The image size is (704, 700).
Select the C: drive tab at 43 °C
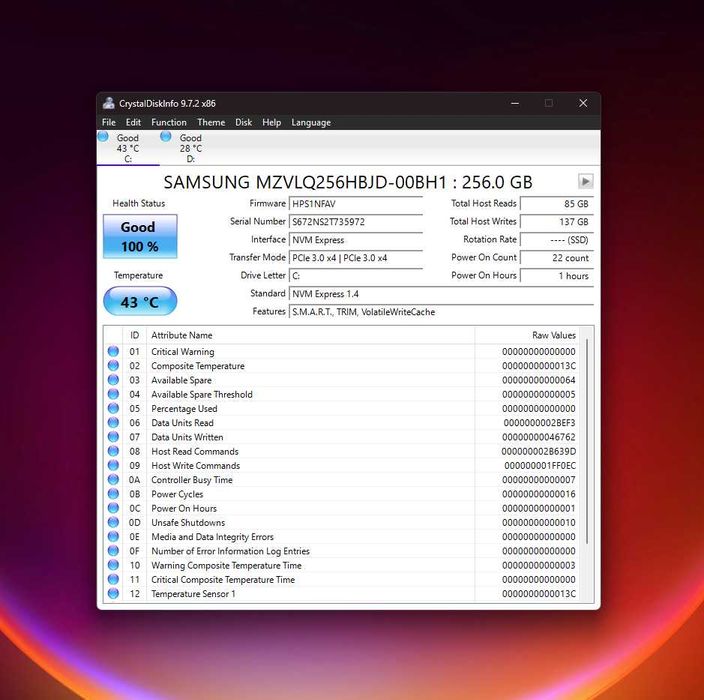point(128,148)
